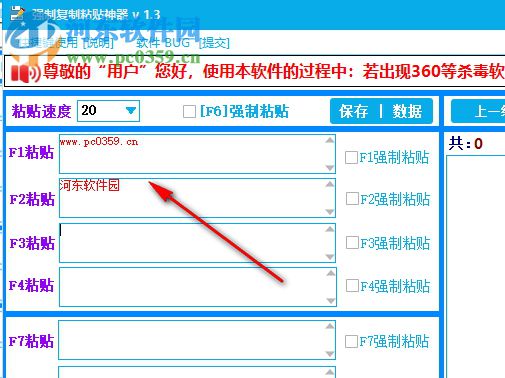The image size is (505, 378).
Task: Click the Save Data button
Action: click(x=381, y=111)
